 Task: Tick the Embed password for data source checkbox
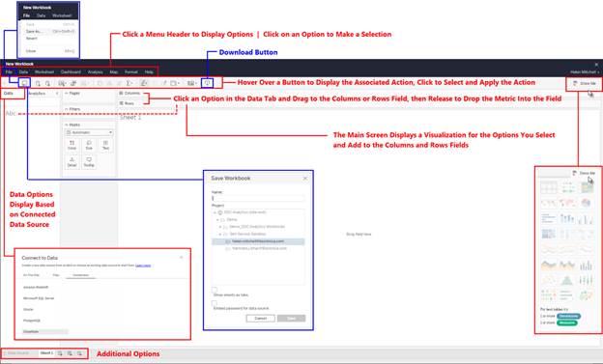pyautogui.click(x=215, y=303)
